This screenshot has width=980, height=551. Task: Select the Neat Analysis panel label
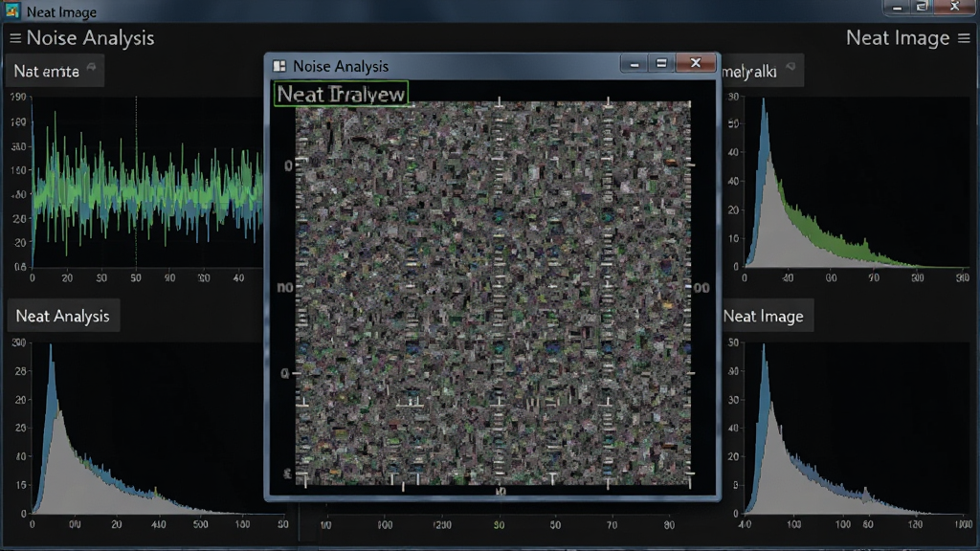click(62, 316)
